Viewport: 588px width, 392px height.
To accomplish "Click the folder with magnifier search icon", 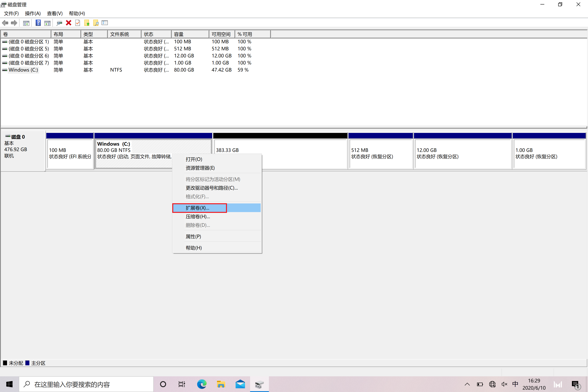I will point(96,23).
